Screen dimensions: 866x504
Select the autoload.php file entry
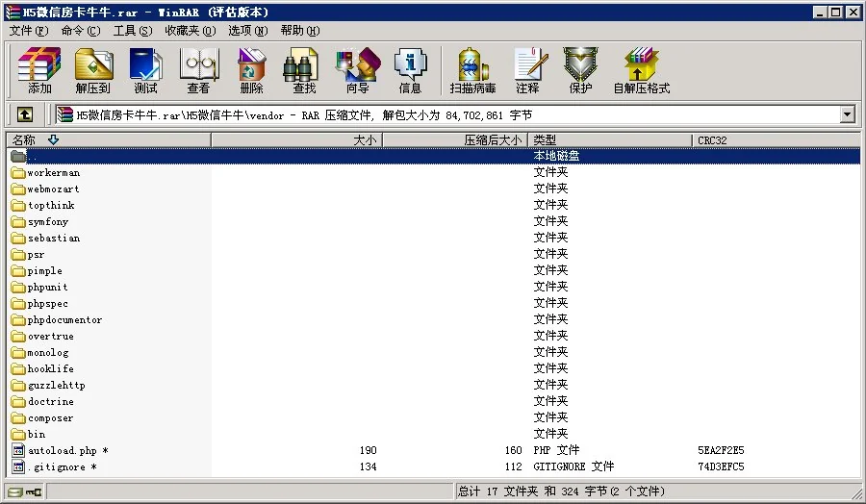pyautogui.click(x=62, y=450)
